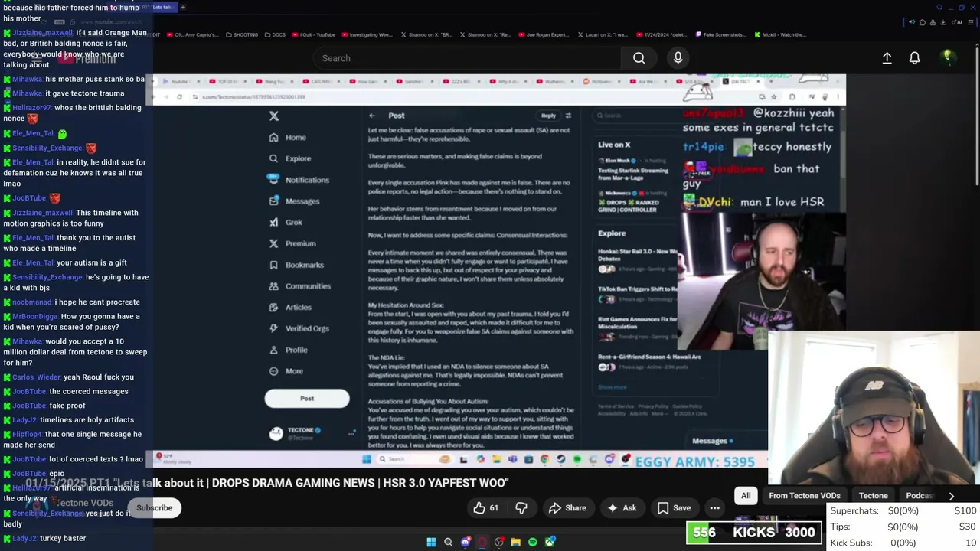The width and height of the screenshot is (980, 551).
Task: Select the All filter chip
Action: [x=746, y=496]
